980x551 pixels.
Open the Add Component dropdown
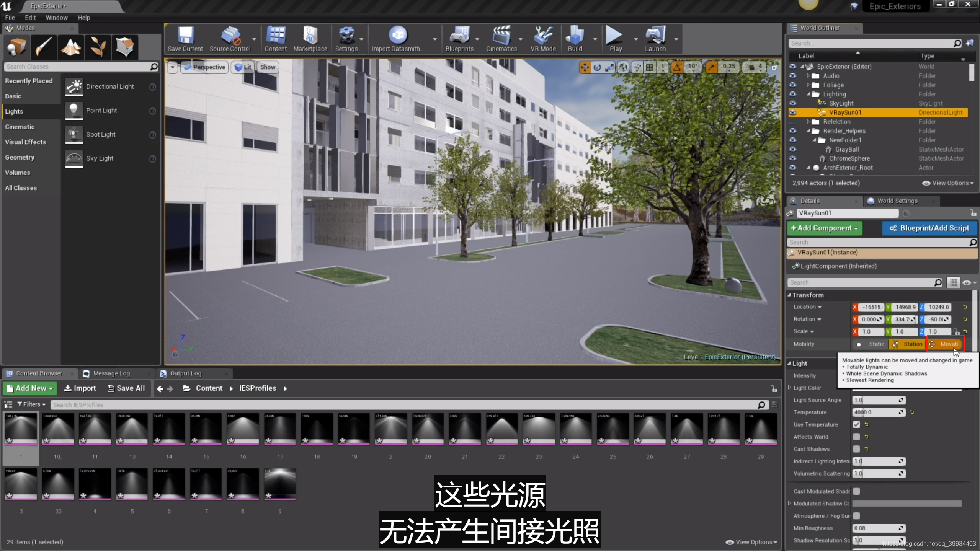tap(825, 228)
